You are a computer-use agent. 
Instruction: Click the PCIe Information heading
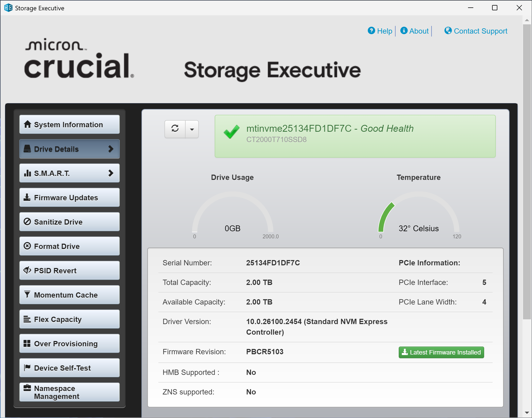[429, 263]
